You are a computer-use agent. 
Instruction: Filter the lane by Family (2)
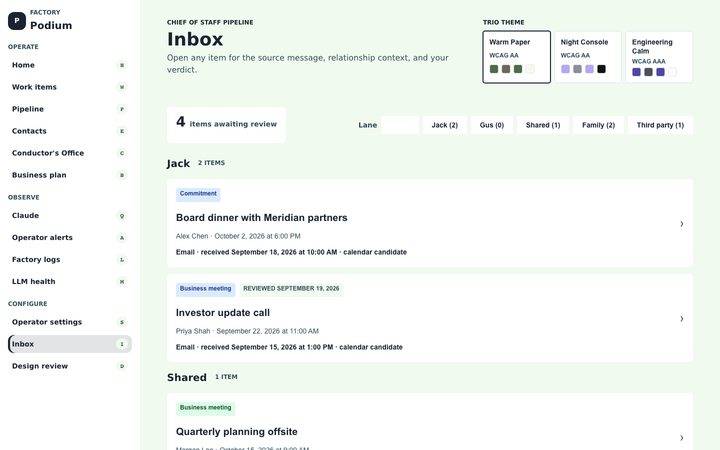pos(598,125)
